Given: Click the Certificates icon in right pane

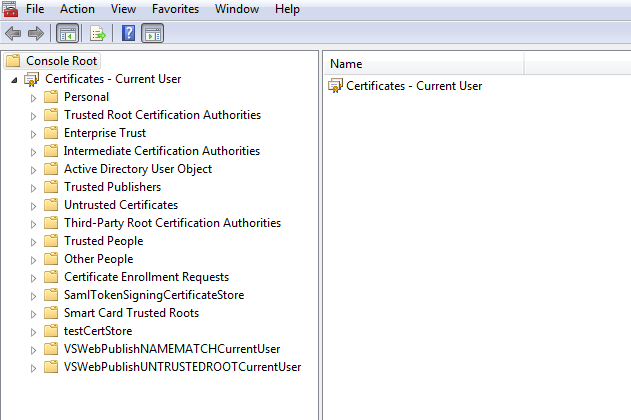Looking at the screenshot, I should tap(335, 86).
